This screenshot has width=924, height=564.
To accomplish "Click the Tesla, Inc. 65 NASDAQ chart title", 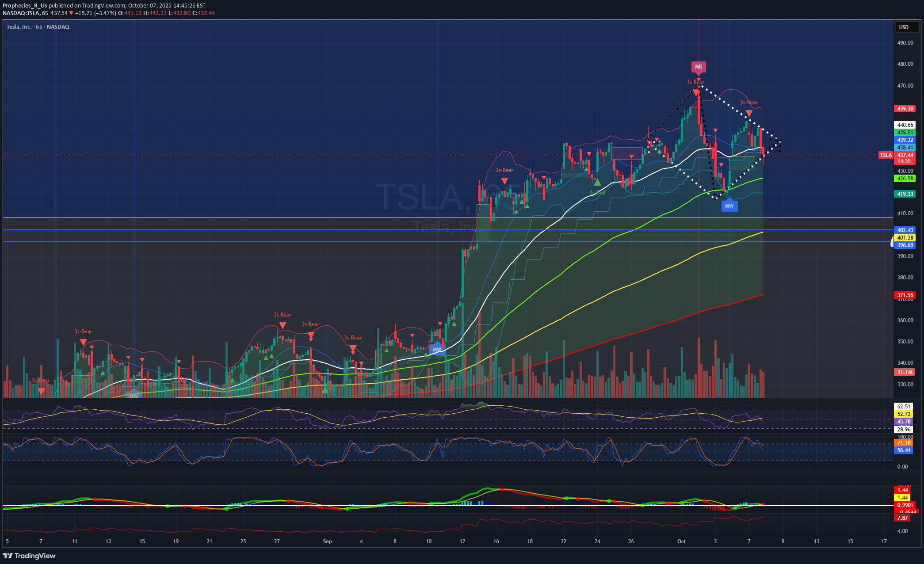I will coord(38,27).
